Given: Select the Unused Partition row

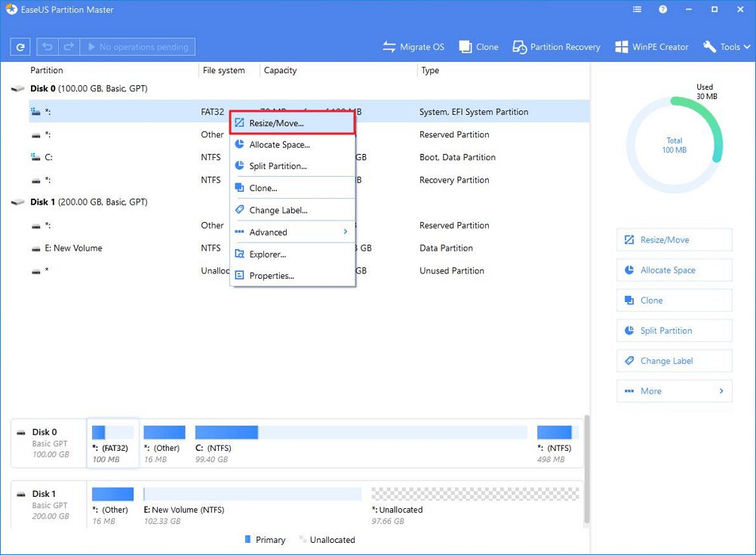Looking at the screenshot, I should (309, 270).
